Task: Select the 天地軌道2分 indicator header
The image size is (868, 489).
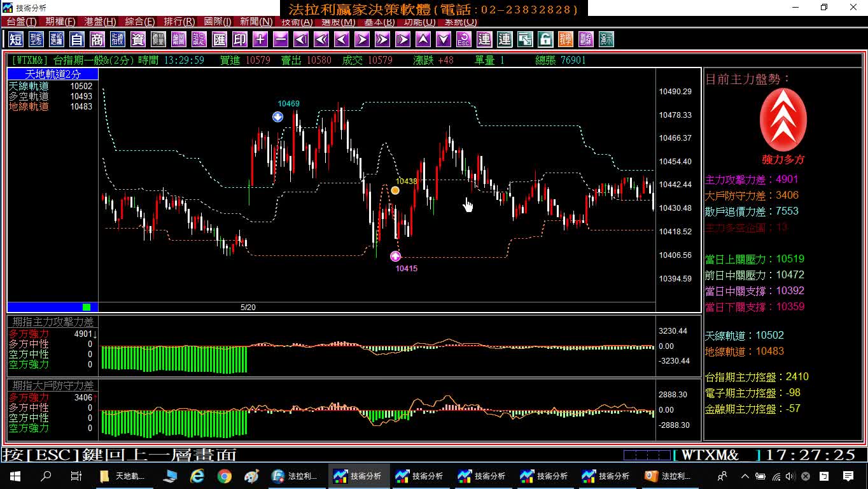Action: (x=53, y=74)
